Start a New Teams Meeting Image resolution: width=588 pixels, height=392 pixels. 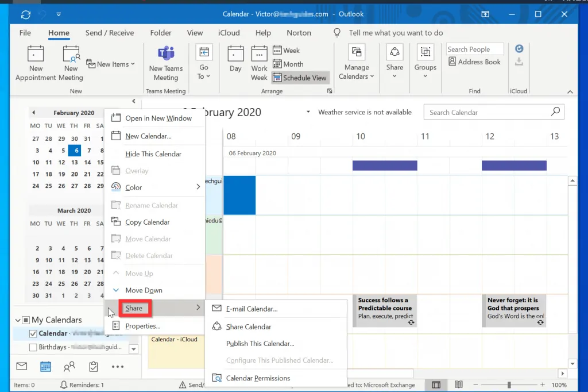[166, 64]
